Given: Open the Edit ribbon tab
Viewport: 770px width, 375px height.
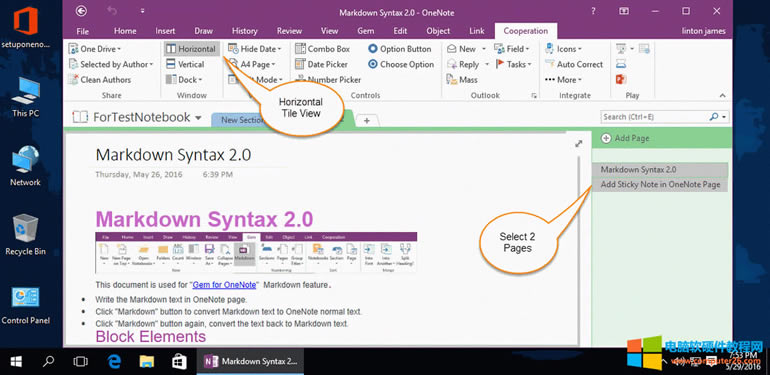Looking at the screenshot, I should coord(400,31).
